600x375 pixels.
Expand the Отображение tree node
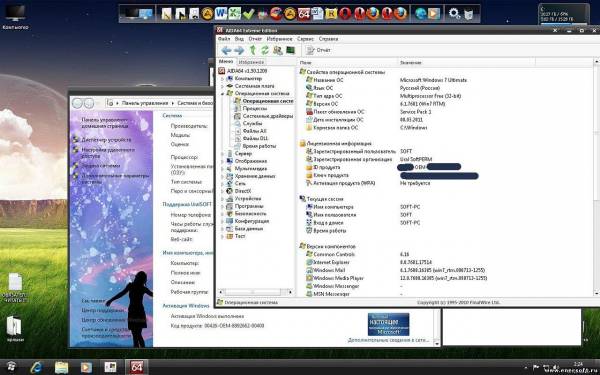pos(222,161)
